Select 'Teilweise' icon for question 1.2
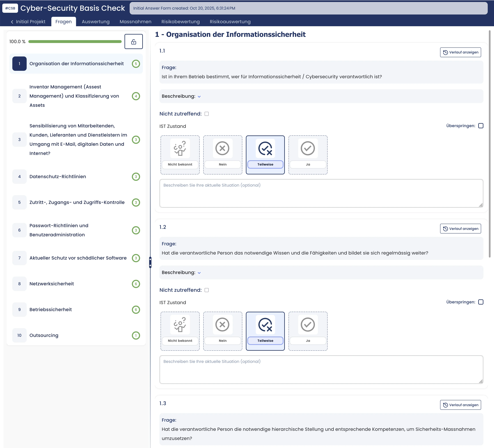The image size is (494, 448). coord(265,324)
